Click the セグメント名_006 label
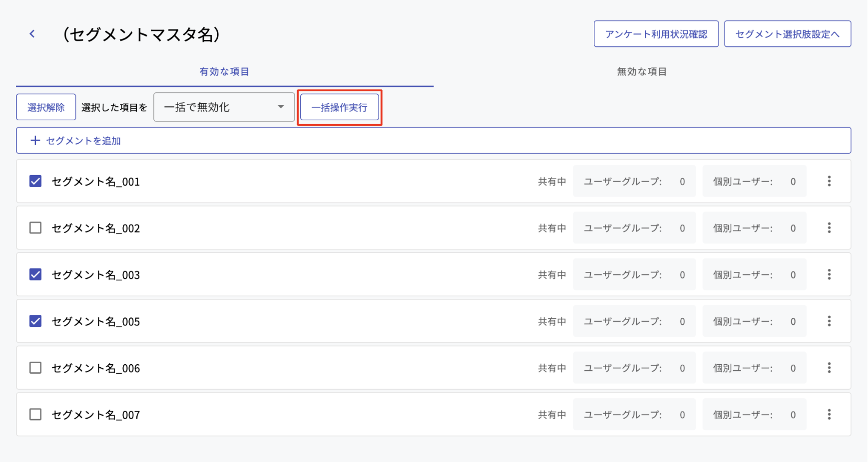 [96, 368]
